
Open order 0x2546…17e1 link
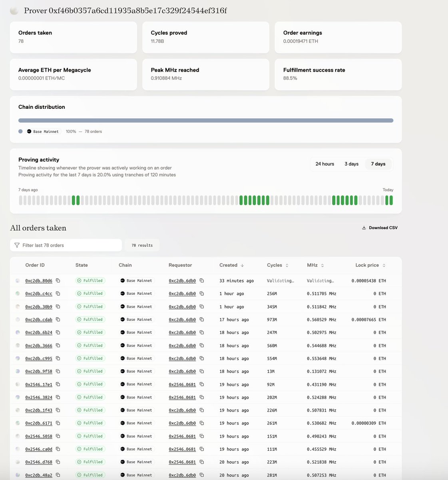tap(39, 384)
